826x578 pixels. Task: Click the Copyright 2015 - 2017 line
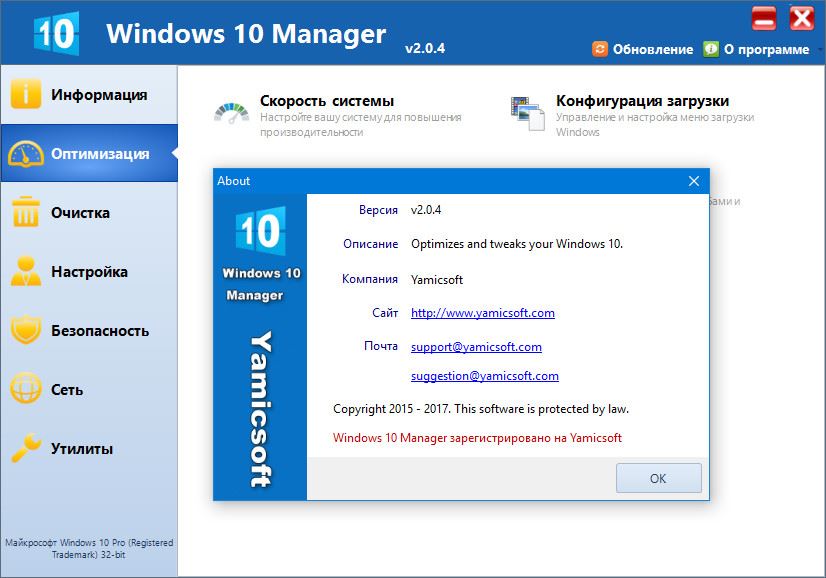pyautogui.click(x=480, y=409)
